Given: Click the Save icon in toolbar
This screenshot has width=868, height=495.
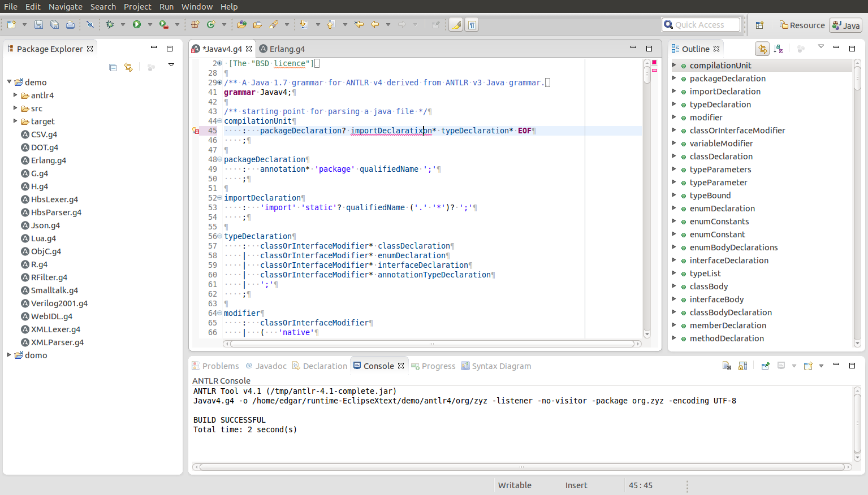Looking at the screenshot, I should tap(38, 25).
